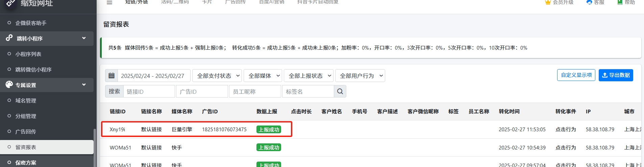The width and height of the screenshot is (644, 167).
Task: Click the palette icon beside 专属设置
Action: 9,85
